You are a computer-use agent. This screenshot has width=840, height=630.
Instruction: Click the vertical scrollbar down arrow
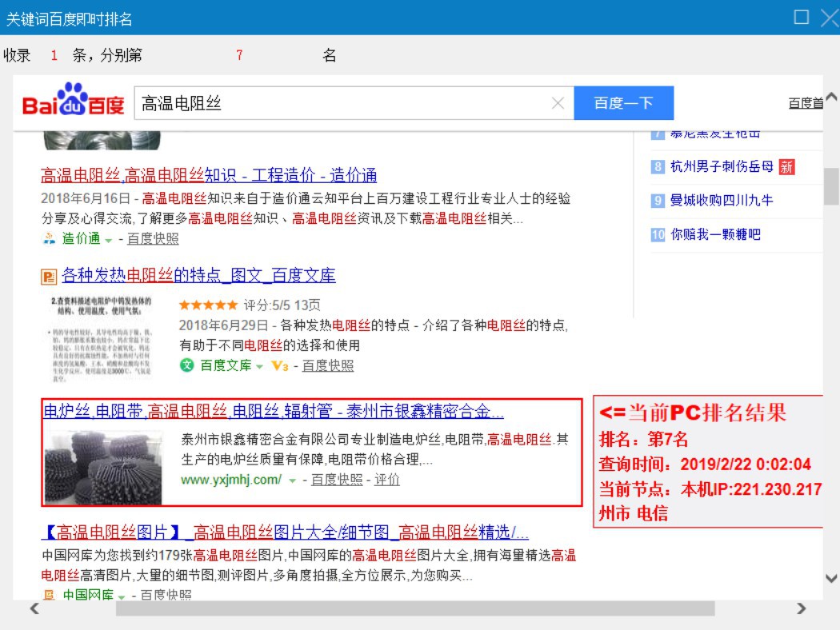831,578
